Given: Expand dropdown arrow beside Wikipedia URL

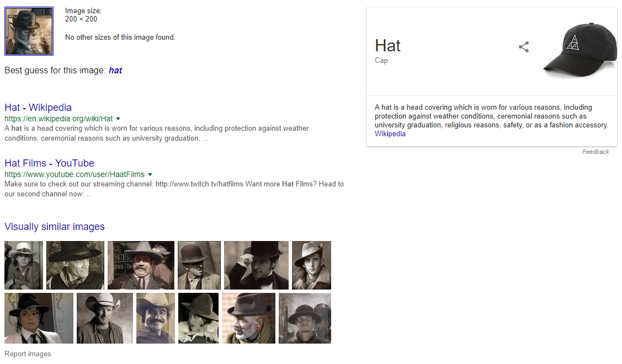Looking at the screenshot, I should [118, 119].
